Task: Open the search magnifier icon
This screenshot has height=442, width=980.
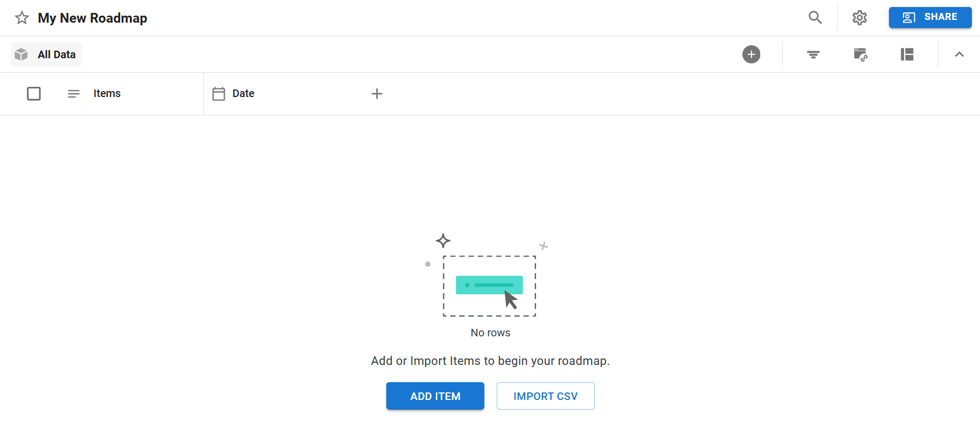Action: 815,18
